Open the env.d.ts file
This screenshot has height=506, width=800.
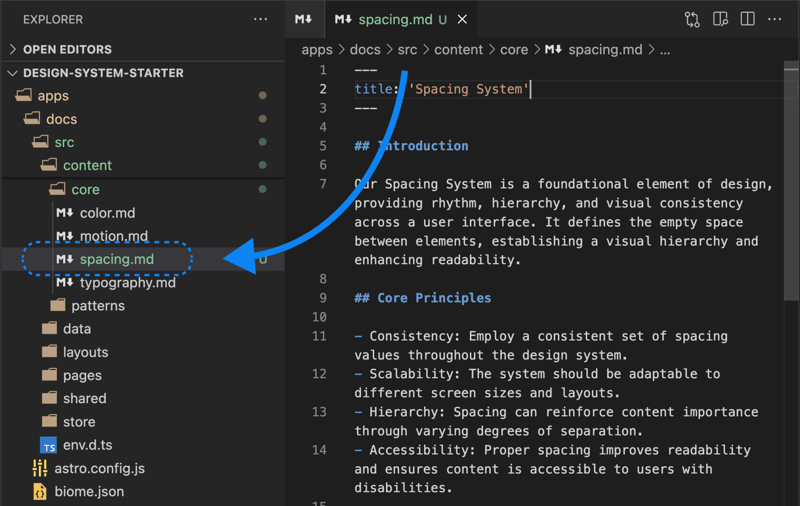tap(87, 445)
